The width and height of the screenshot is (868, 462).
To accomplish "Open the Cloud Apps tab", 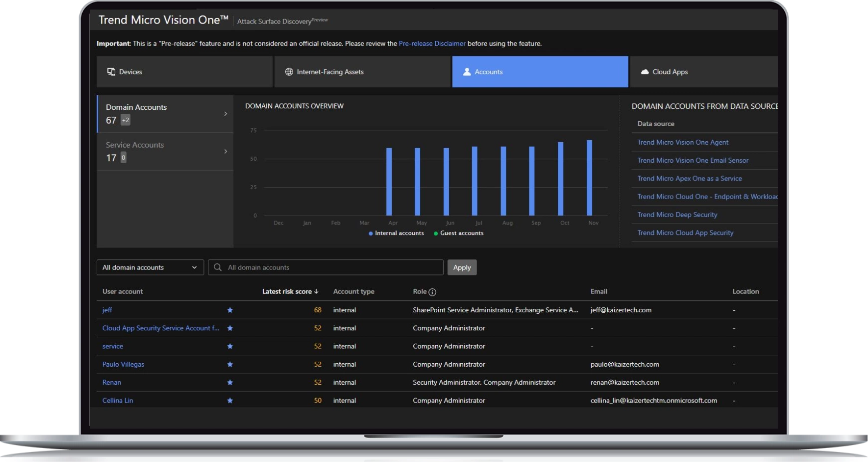I will pos(704,72).
